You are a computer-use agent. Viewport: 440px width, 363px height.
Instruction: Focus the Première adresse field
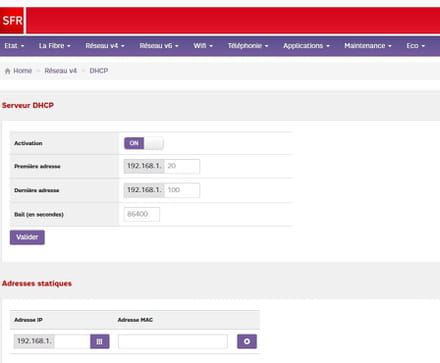coord(182,166)
